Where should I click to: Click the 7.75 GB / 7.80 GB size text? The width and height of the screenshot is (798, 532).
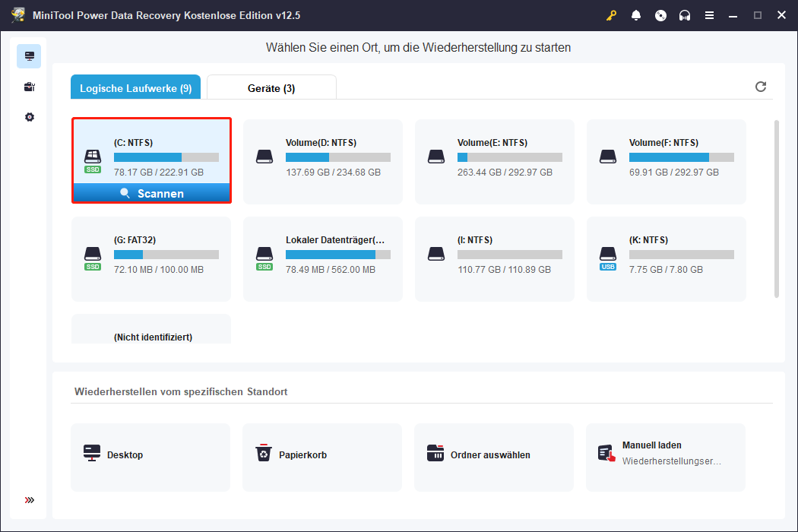(x=667, y=269)
